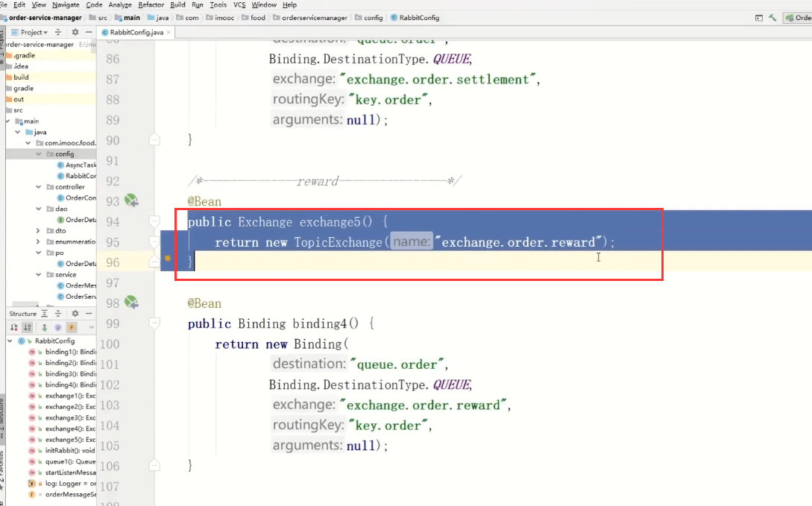Click the build hammer icon in top toolbar
Image resolution: width=812 pixels, height=506 pixels.
(772, 18)
